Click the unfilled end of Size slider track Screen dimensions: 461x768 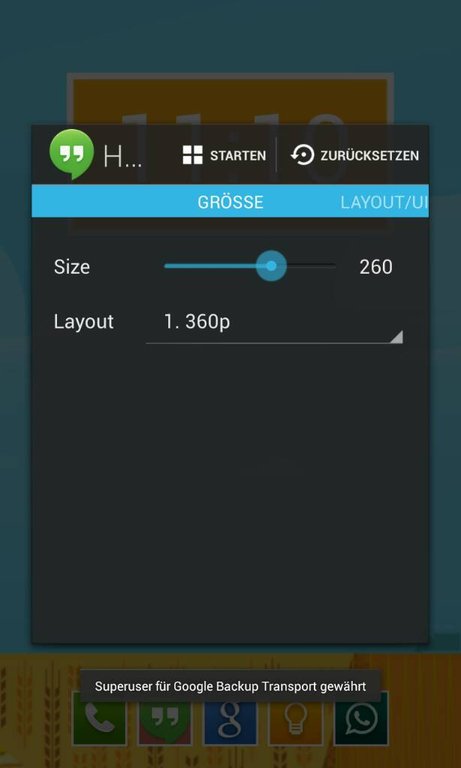312,266
